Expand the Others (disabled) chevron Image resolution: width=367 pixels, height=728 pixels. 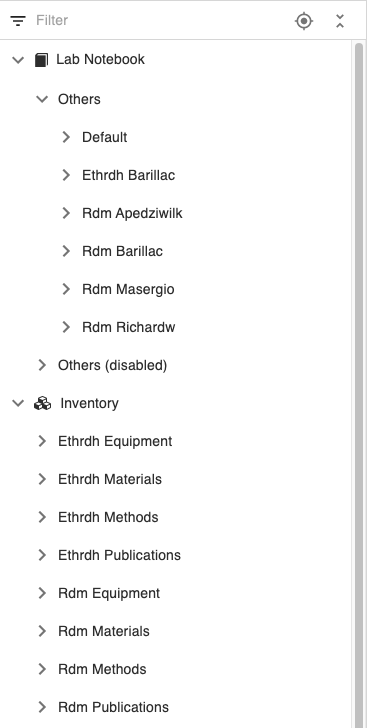point(42,365)
